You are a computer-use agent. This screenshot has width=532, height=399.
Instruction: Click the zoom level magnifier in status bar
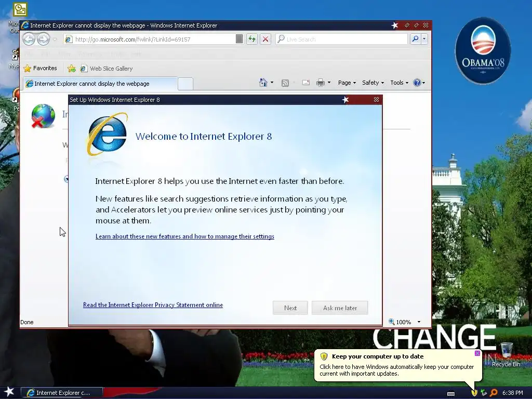pyautogui.click(x=392, y=321)
